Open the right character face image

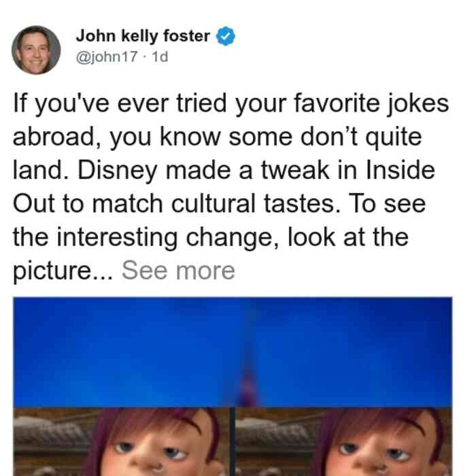coord(344,442)
